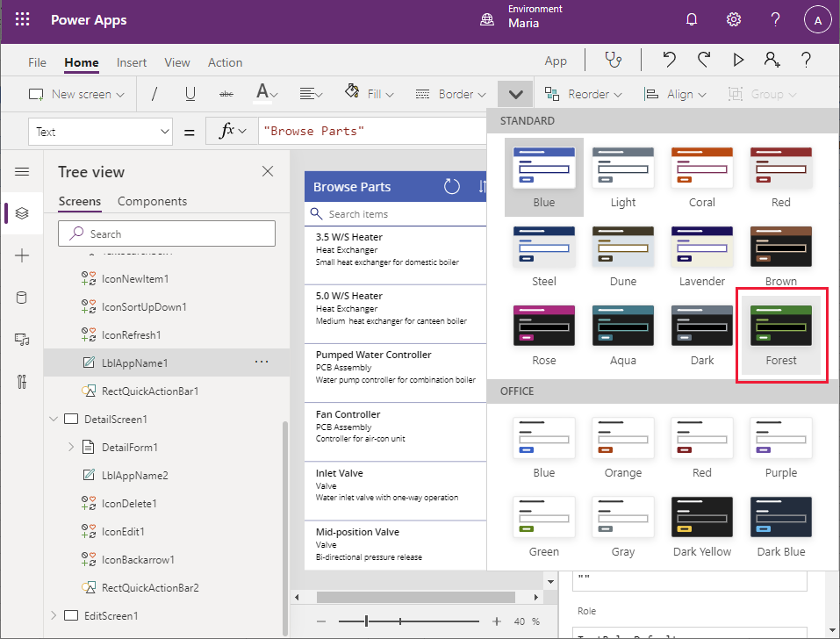This screenshot has height=639, width=840.
Task: Toggle strikethrough text formatting
Action: click(x=226, y=94)
